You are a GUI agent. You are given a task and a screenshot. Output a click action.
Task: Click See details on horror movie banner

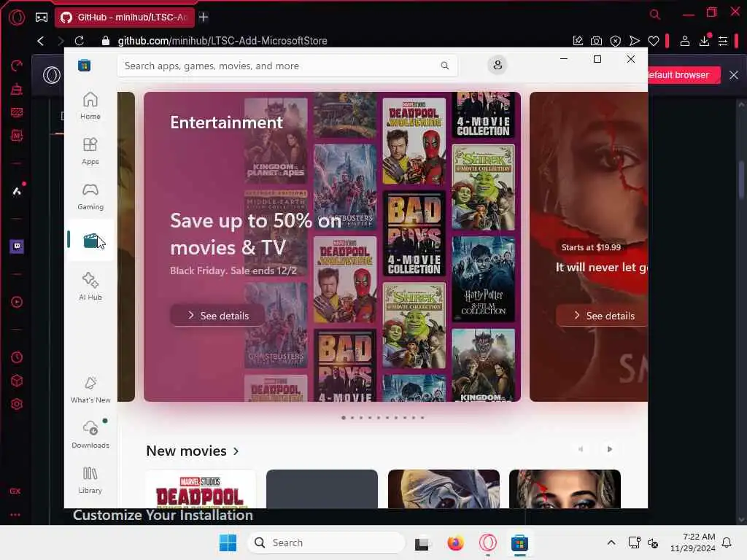[x=602, y=316]
